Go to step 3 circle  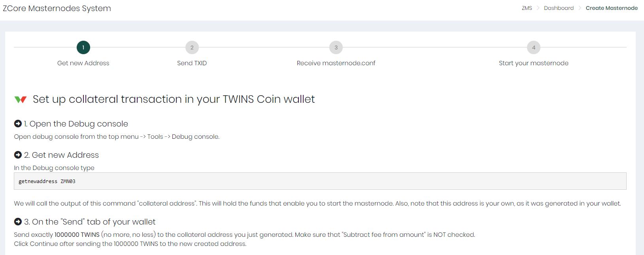(336, 47)
